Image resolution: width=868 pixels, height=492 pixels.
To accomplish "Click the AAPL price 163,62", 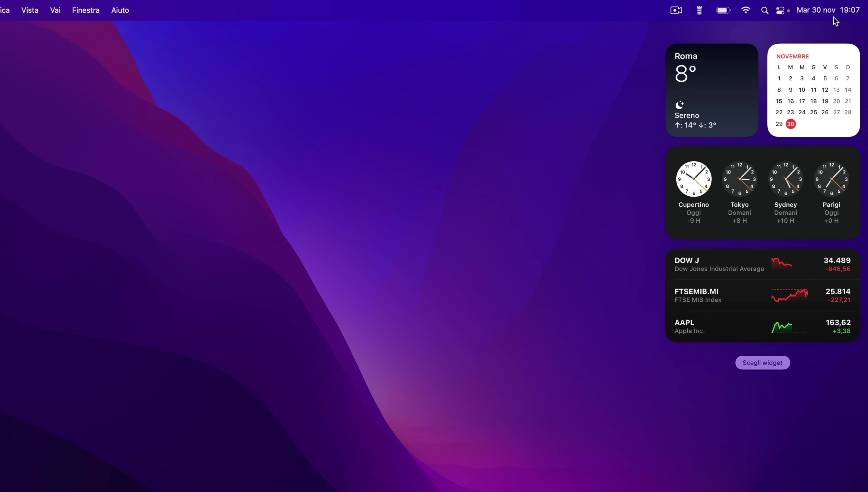I will pos(838,322).
